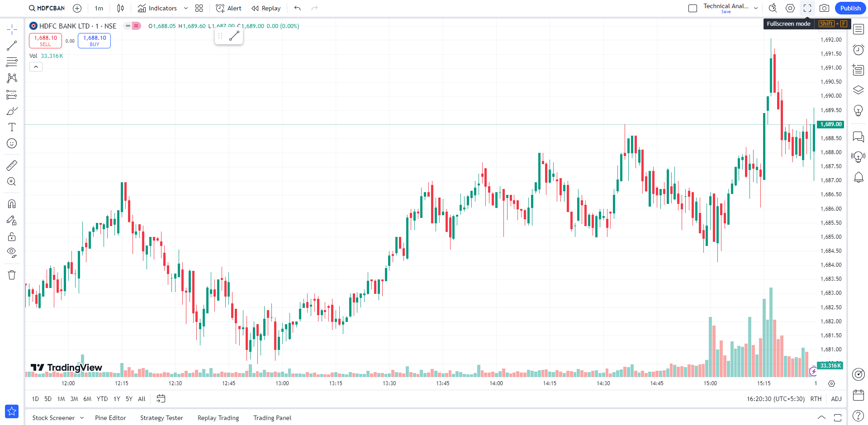Open the chats panel

(x=858, y=137)
